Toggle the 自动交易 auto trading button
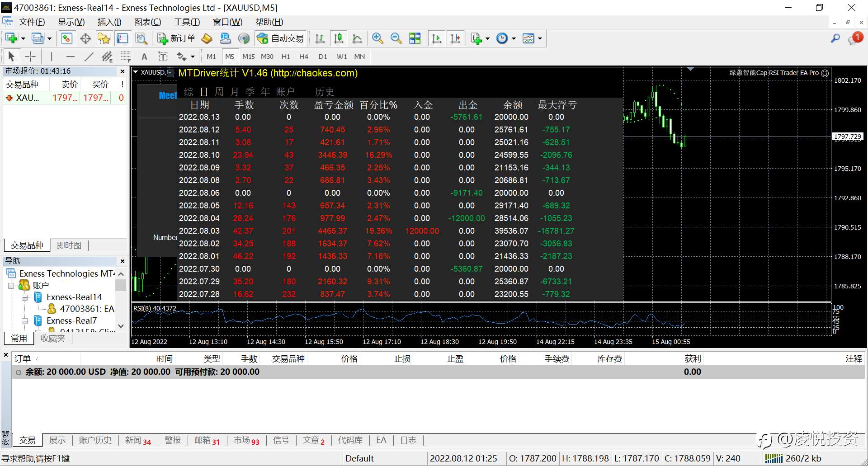868x466 pixels. pyautogui.click(x=281, y=39)
